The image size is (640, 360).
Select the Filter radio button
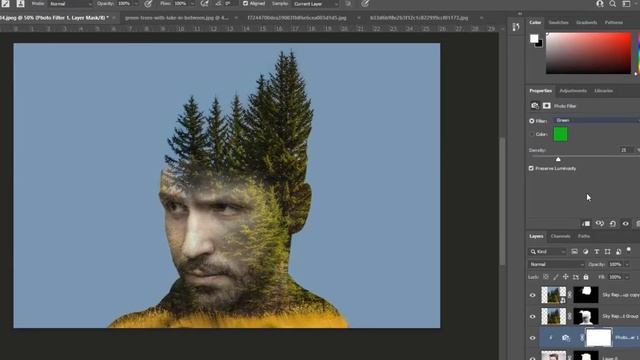pyautogui.click(x=531, y=121)
